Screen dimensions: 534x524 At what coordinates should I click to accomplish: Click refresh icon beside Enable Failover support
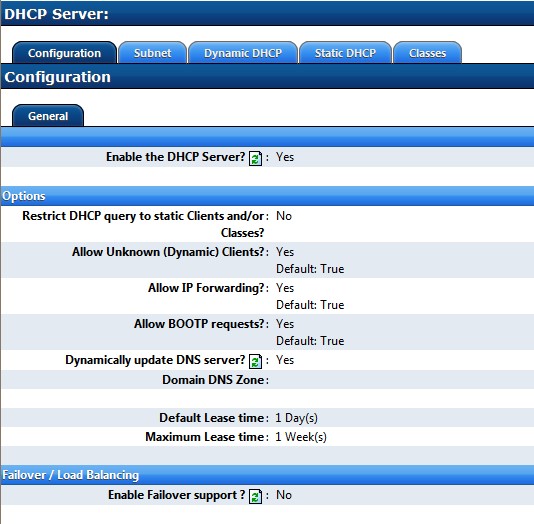pyautogui.click(x=255, y=496)
